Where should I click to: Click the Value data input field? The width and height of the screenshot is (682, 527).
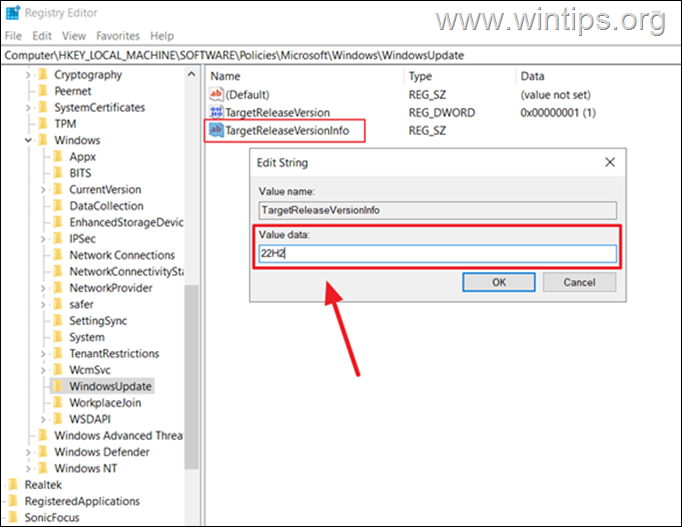438,253
